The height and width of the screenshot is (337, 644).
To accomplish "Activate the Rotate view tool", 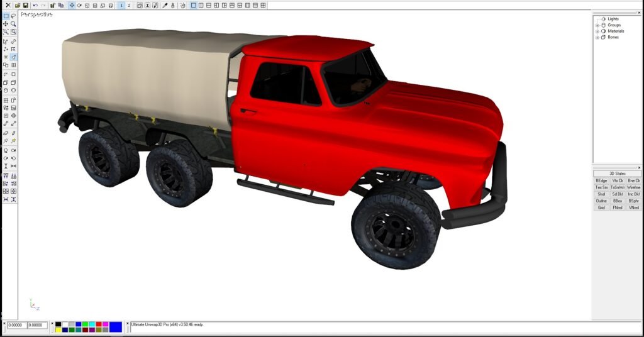I will [79, 5].
